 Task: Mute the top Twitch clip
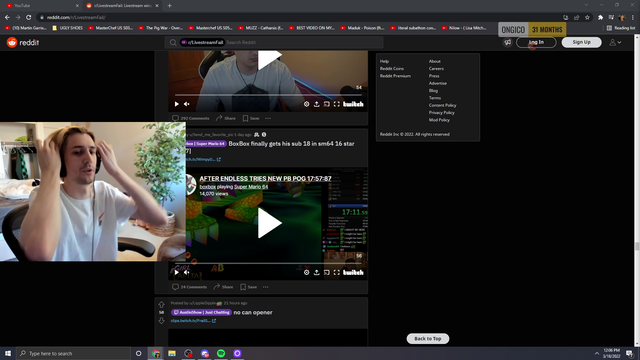click(187, 104)
